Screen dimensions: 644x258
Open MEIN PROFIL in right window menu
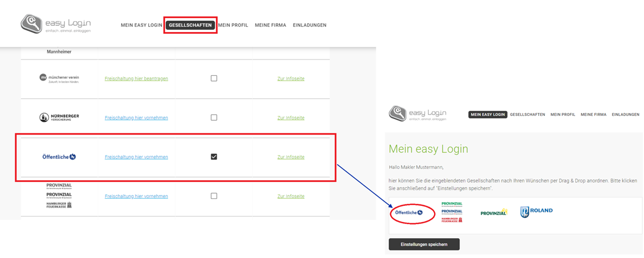click(563, 115)
